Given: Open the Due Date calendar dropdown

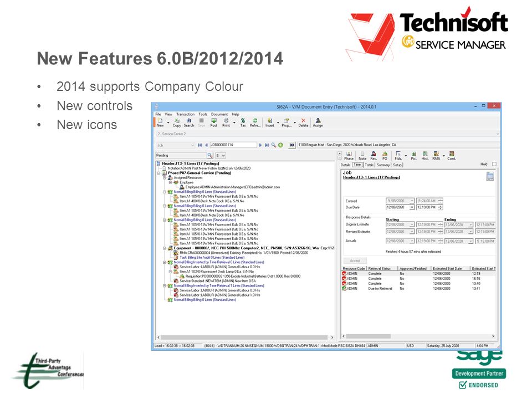Looking at the screenshot, I should click(x=412, y=207).
